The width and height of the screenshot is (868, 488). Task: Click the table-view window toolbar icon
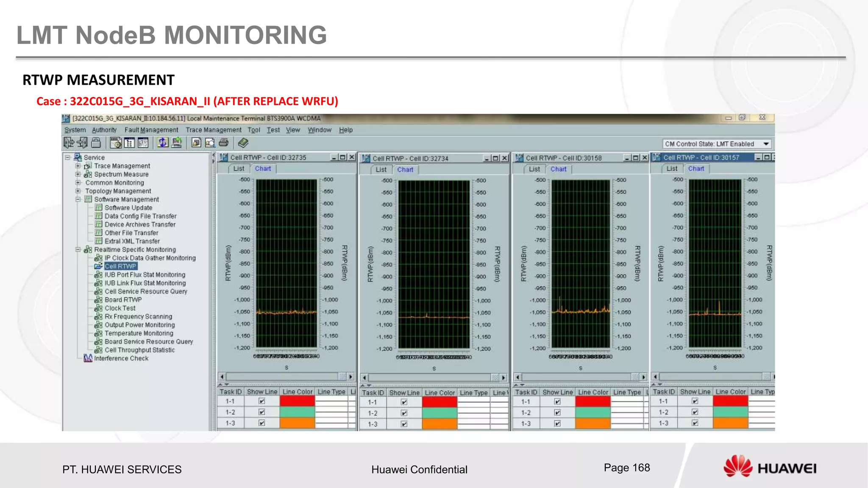[x=143, y=143]
